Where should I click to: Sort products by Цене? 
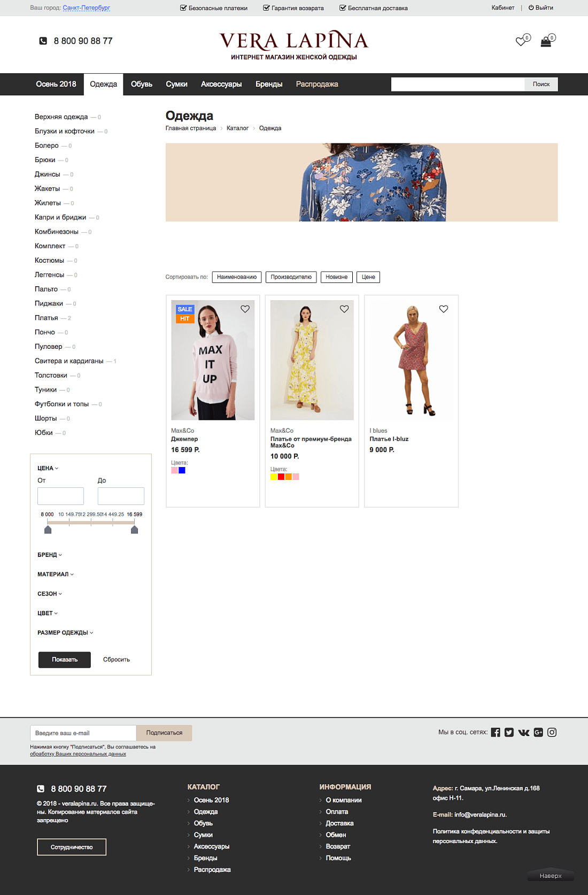pos(368,277)
